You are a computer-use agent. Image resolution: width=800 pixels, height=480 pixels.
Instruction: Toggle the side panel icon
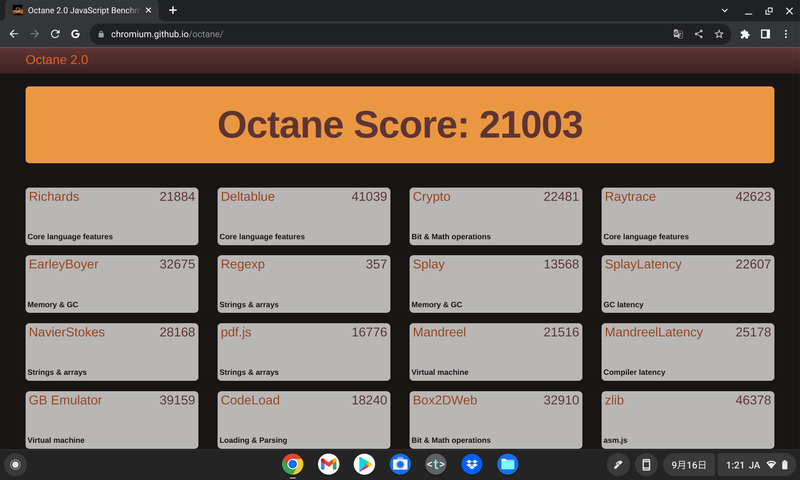(765, 34)
